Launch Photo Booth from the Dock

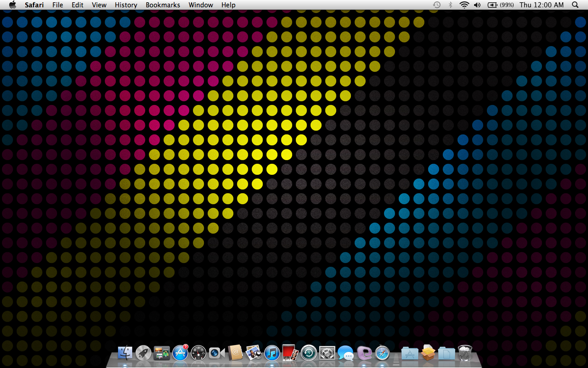[x=290, y=353]
